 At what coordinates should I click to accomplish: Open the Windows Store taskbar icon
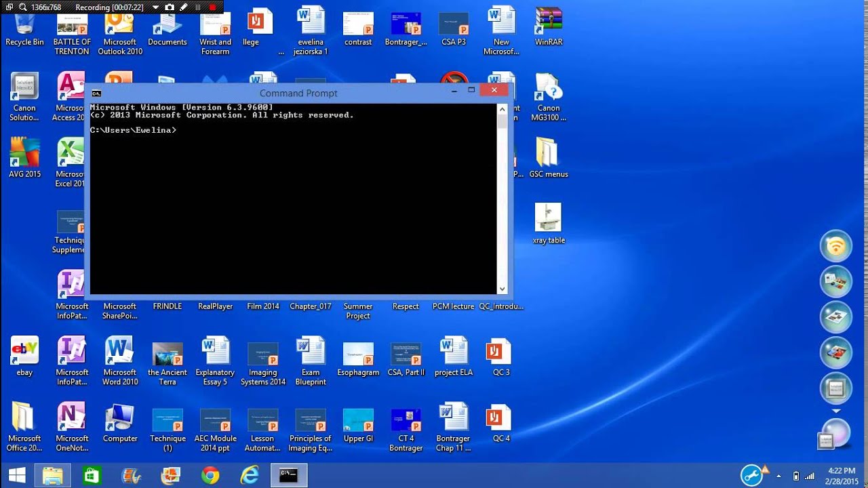tap(92, 476)
